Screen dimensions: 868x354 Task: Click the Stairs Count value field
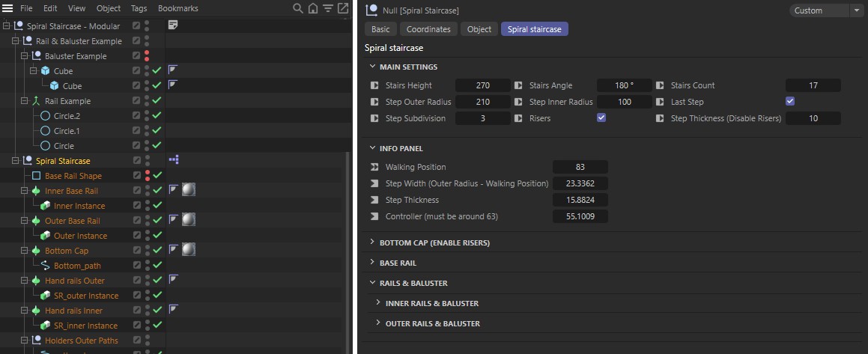point(813,85)
